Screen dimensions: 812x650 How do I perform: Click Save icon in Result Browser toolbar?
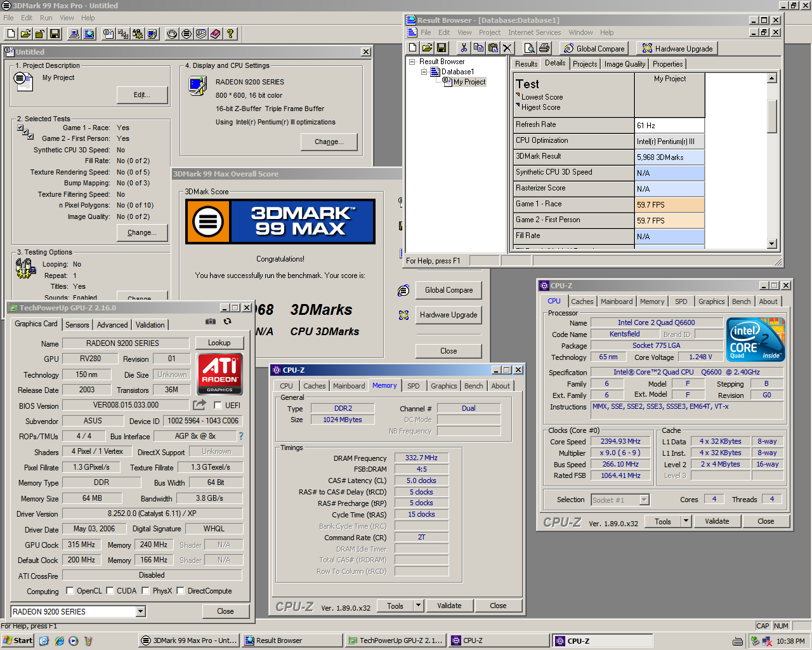click(442, 48)
